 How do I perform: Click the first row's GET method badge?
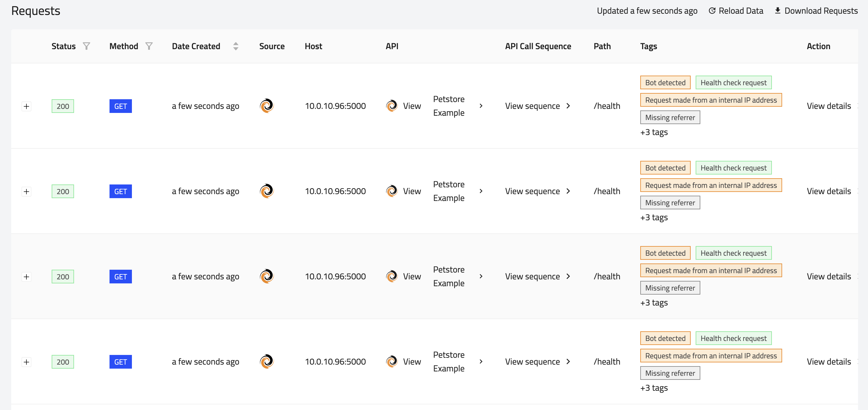(x=120, y=106)
